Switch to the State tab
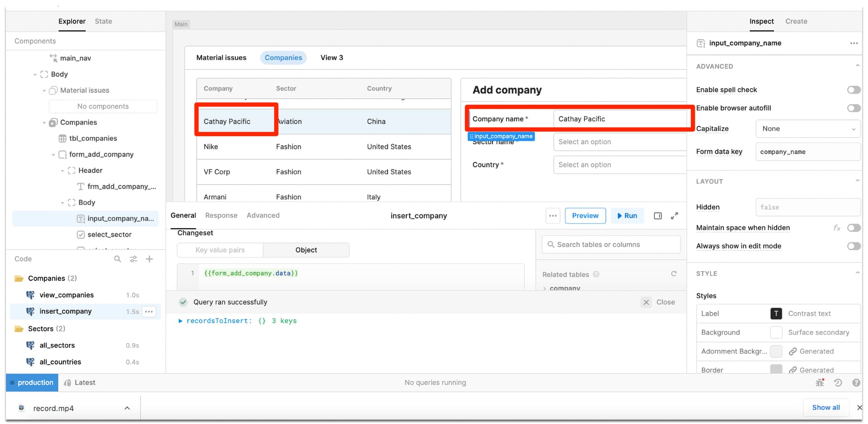The width and height of the screenshot is (868, 424). (x=104, y=21)
